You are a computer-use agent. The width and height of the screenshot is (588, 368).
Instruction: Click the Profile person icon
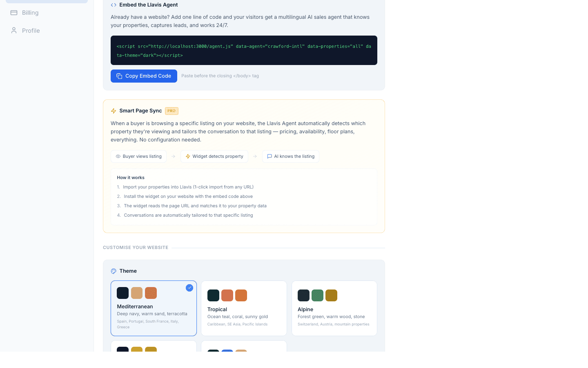pos(14,30)
